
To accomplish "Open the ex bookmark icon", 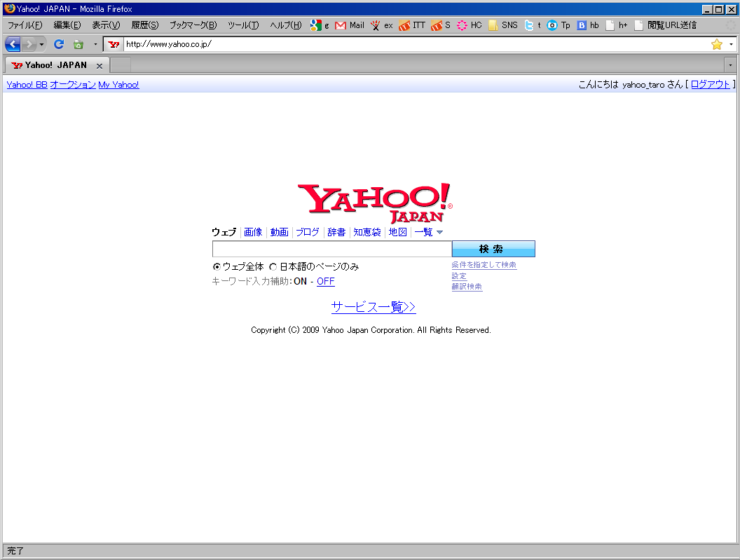I will tap(381, 25).
